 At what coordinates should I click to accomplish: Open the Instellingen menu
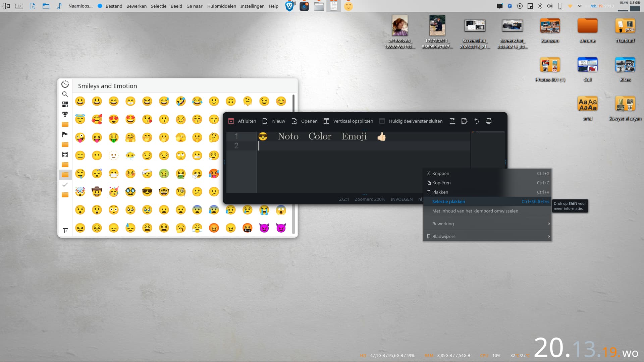click(252, 6)
